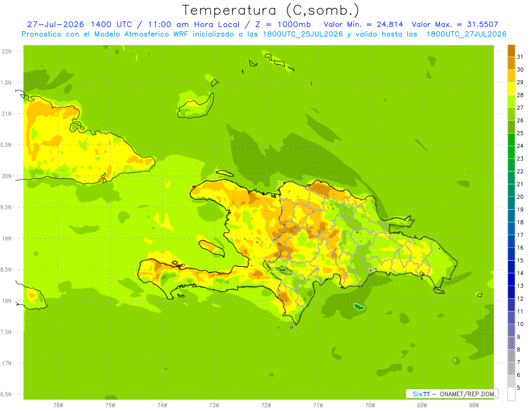Screen dimensions: 532x411
Task: Click the "71W" longitude label
Action: pyautogui.click(x=318, y=405)
